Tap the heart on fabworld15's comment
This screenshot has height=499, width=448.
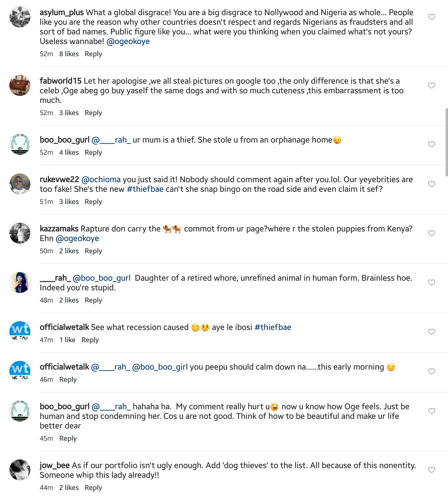coord(432,85)
